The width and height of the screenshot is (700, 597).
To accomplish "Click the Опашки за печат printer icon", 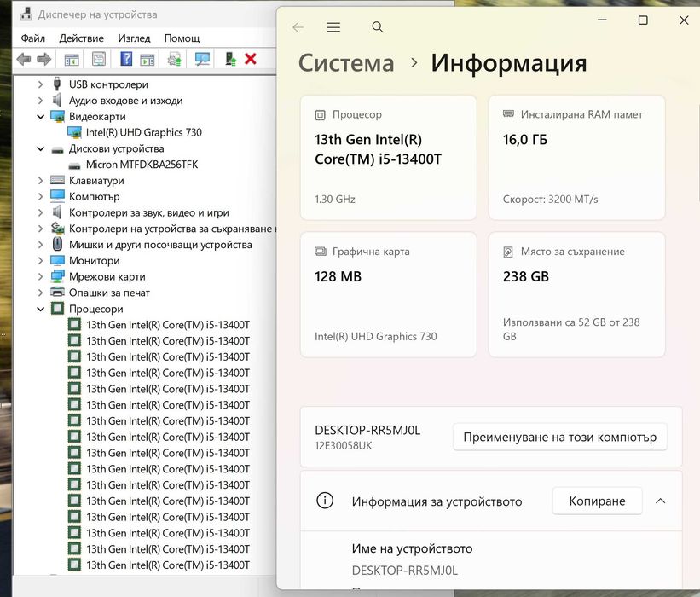I will pos(58,292).
